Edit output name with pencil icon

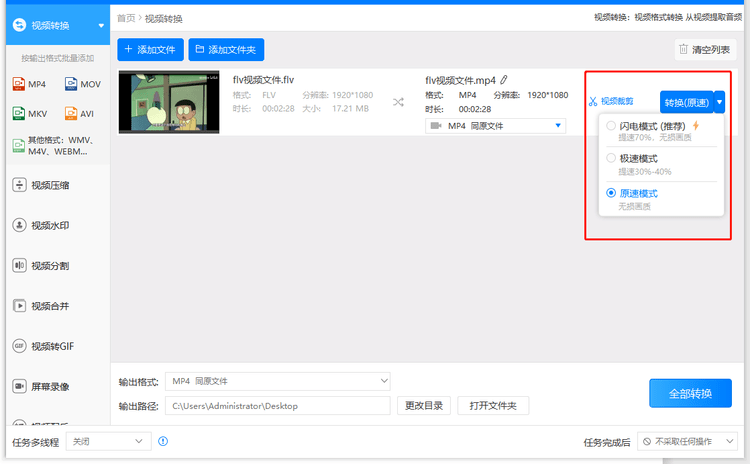tap(504, 80)
